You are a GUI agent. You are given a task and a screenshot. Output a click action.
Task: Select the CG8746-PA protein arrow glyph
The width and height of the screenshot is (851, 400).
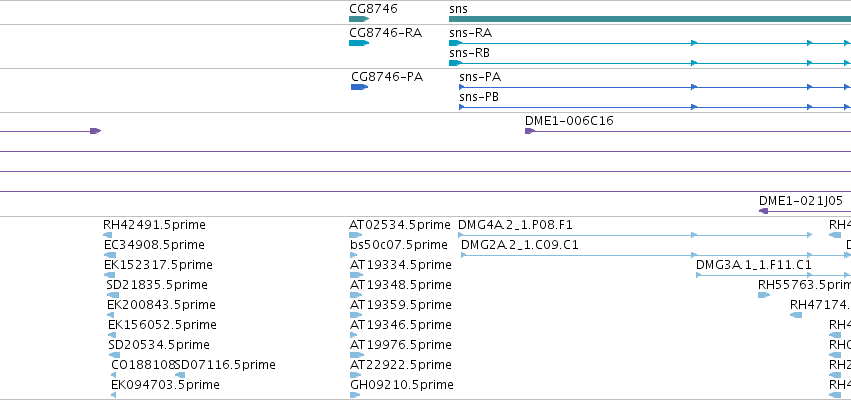[x=359, y=87]
